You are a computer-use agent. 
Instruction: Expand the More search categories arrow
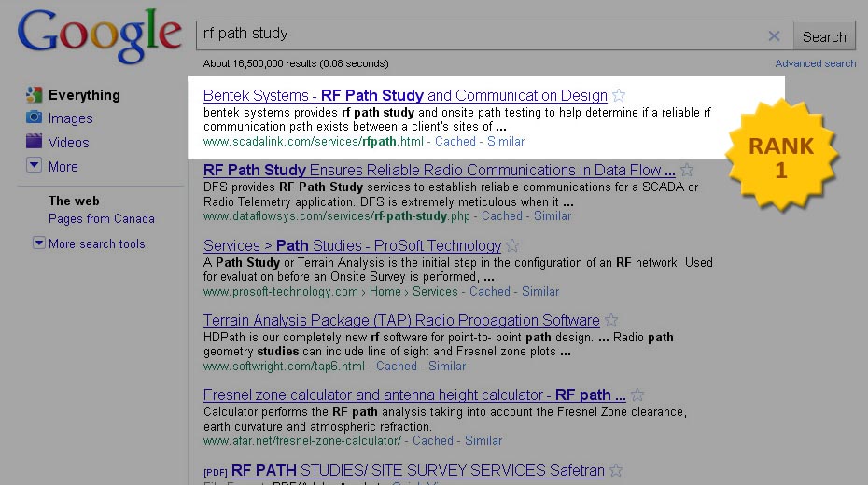[x=34, y=165]
